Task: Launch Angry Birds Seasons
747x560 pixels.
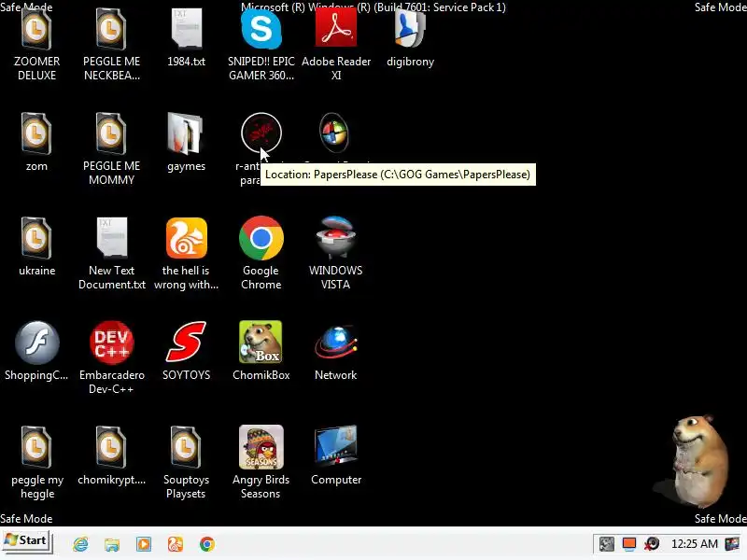Action: click(x=261, y=447)
